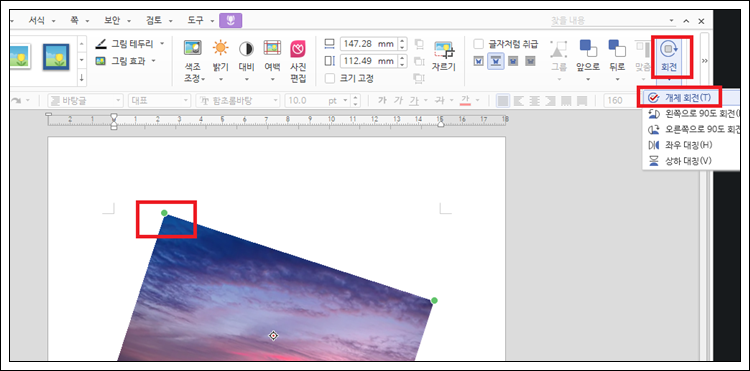Click the purple tulip picture tab icon
Screen dimensions: 750x371
(x=231, y=20)
